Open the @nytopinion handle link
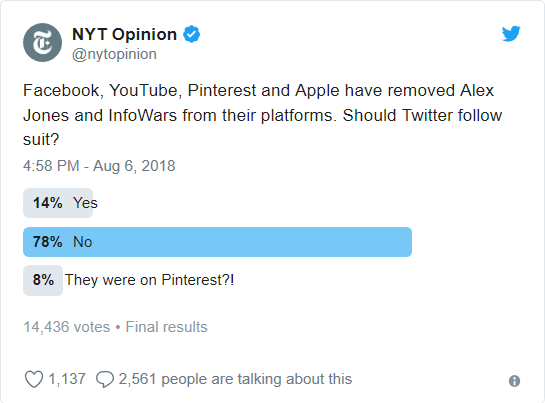Image resolution: width=545 pixels, height=403 pixels. coord(114,54)
